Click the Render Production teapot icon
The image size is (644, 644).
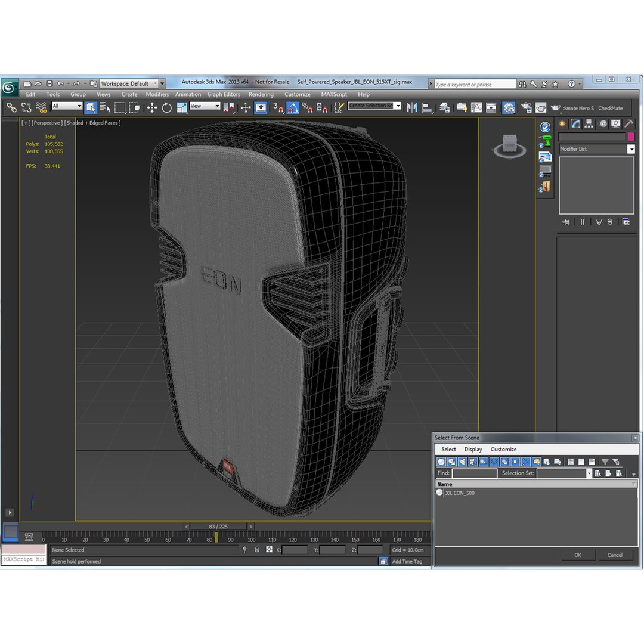(556, 107)
